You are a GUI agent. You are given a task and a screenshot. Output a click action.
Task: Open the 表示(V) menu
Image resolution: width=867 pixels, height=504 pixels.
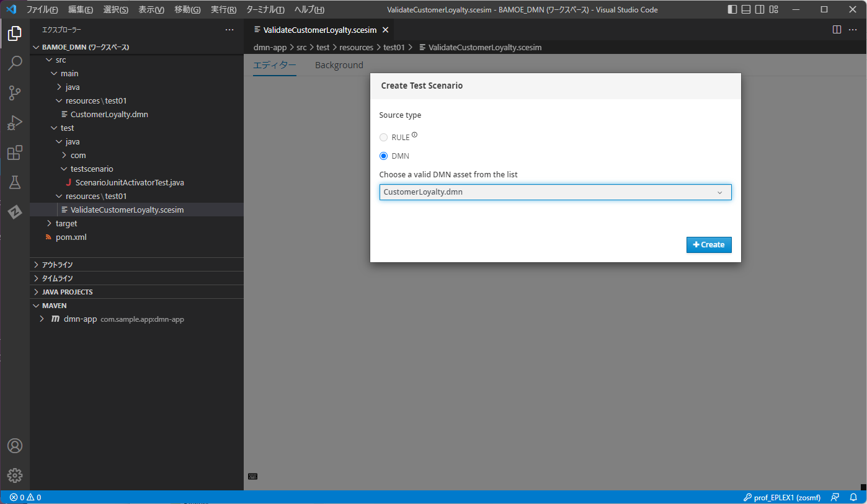[151, 9]
